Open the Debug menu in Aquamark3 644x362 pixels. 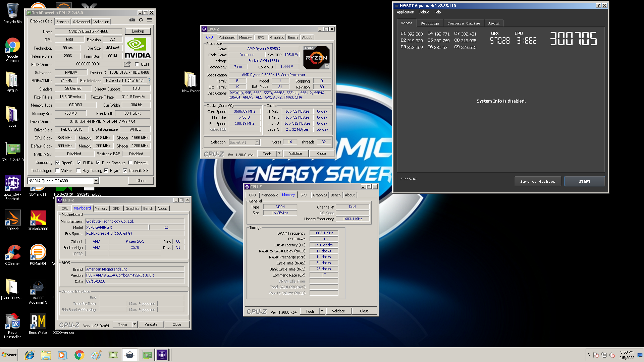pos(424,12)
